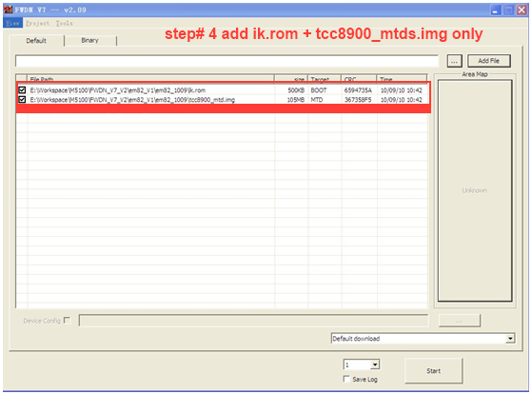Uncheck the tcc8900_mtd.img file checkbox

pyautogui.click(x=22, y=99)
